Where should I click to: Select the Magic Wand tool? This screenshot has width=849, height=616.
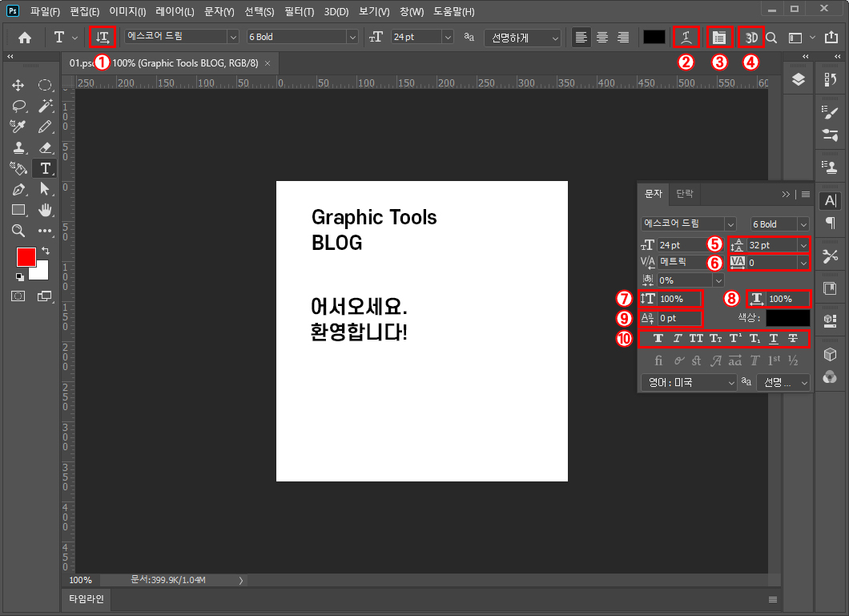point(45,106)
